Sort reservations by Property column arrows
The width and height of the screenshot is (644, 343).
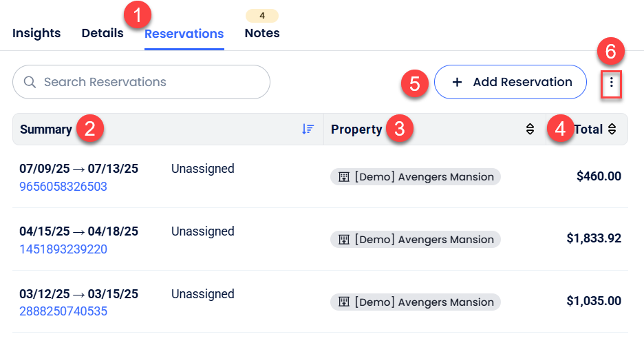530,129
